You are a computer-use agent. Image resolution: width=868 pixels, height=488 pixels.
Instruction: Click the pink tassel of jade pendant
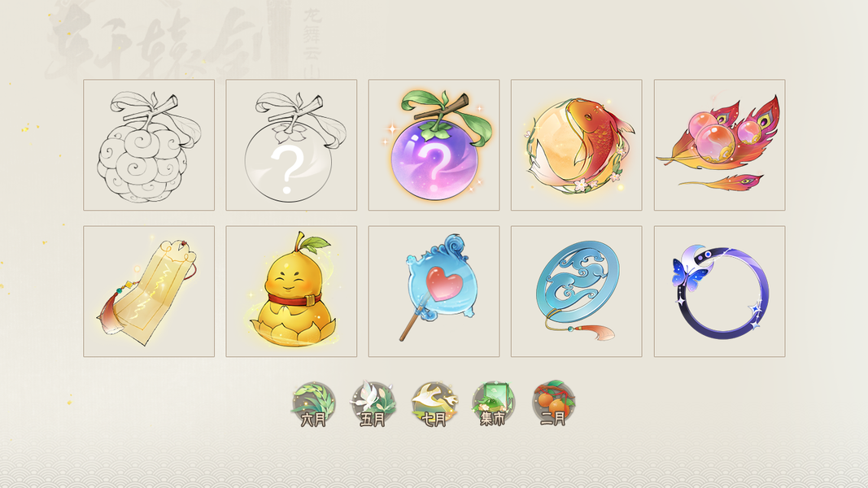[602, 333]
